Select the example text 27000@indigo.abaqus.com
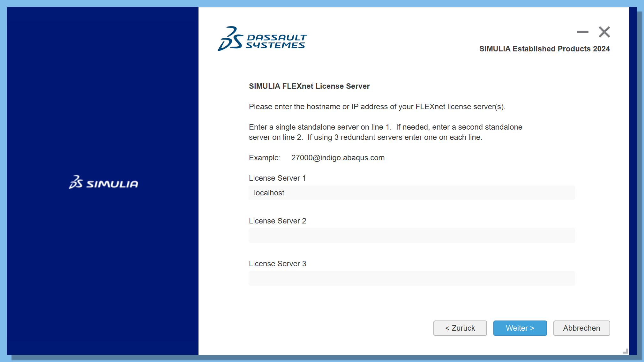This screenshot has height=362, width=644. pyautogui.click(x=338, y=158)
